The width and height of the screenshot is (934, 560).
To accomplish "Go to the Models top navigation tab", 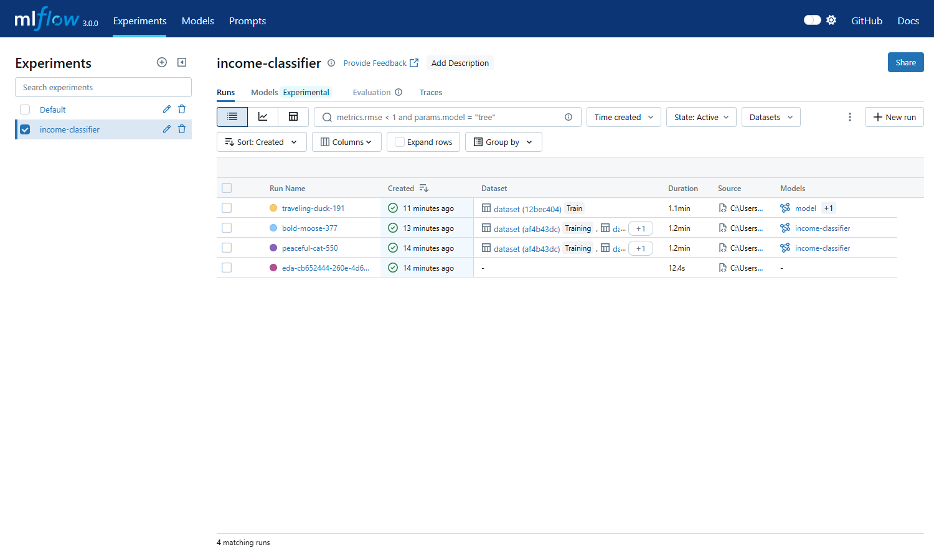I will [198, 21].
